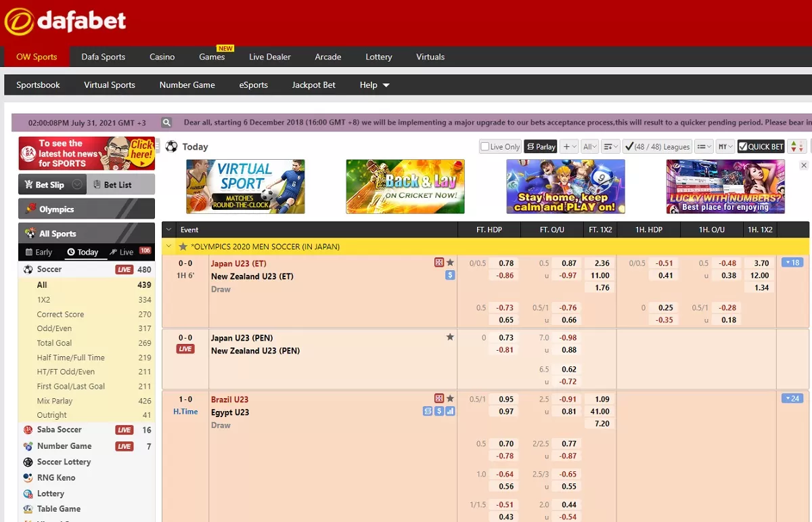This screenshot has height=522, width=812.
Task: Click the RNG Keno sidebar icon
Action: 28,478
